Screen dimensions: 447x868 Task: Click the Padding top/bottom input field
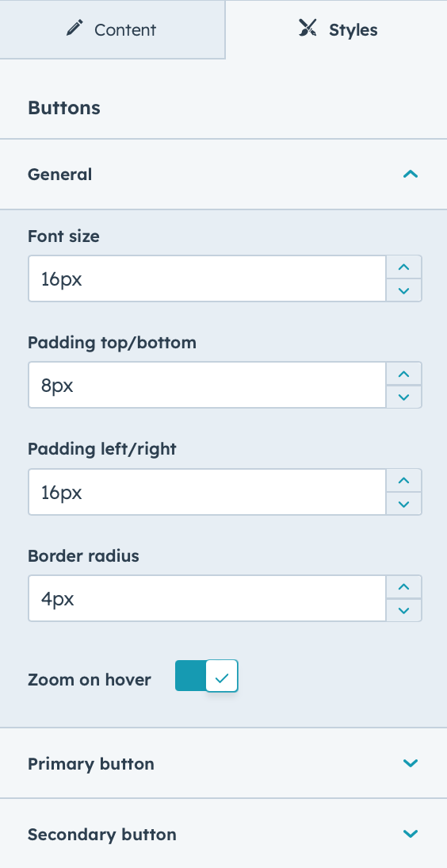coord(207,386)
